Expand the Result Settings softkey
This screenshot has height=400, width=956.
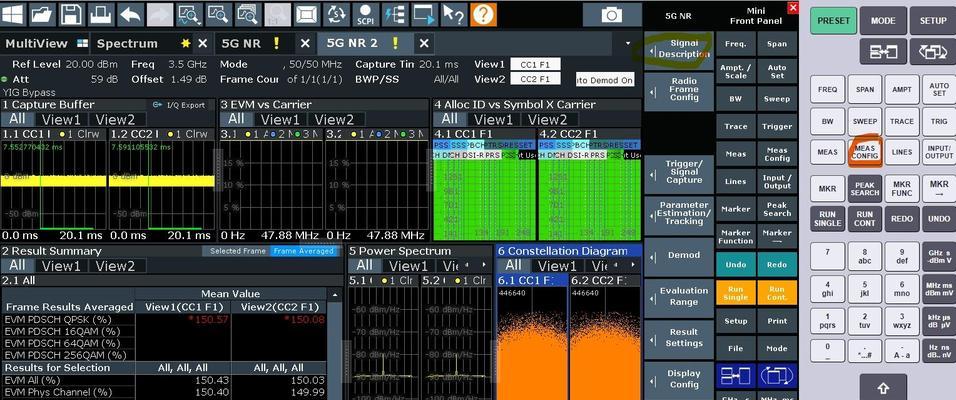[679, 338]
